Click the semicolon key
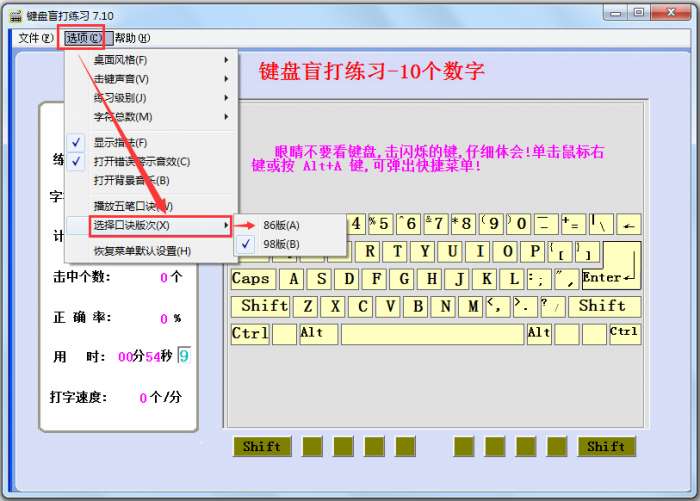The width and height of the screenshot is (700, 501). [538, 279]
